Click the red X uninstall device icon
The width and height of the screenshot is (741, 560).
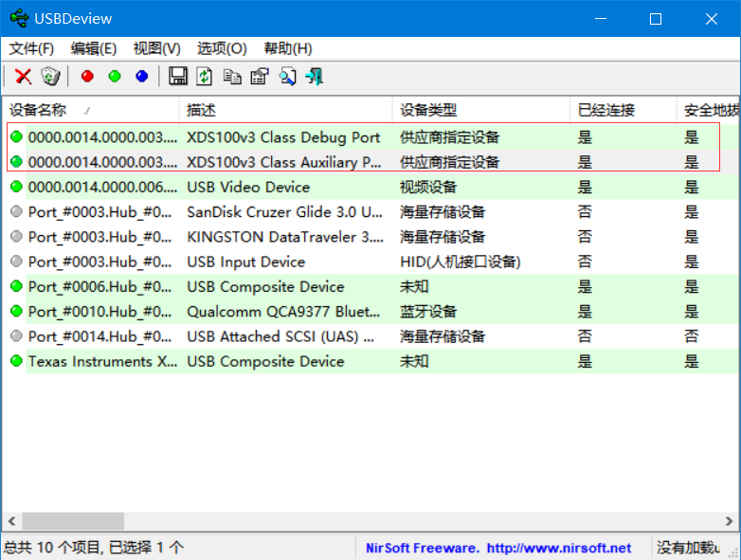[x=23, y=76]
